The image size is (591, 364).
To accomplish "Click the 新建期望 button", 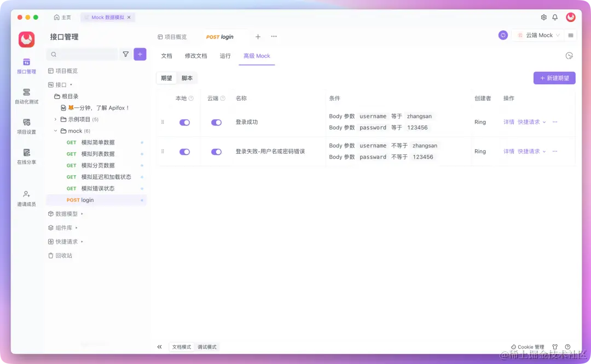I will tap(554, 78).
